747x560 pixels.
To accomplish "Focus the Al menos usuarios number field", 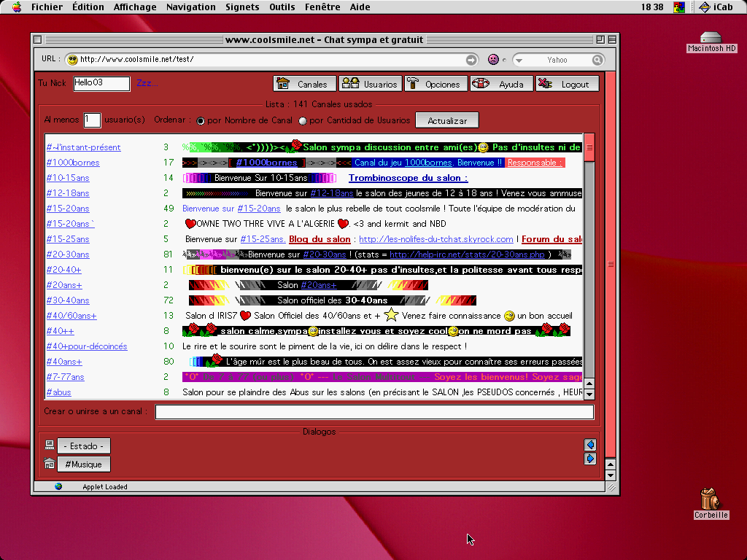I will click(92, 120).
